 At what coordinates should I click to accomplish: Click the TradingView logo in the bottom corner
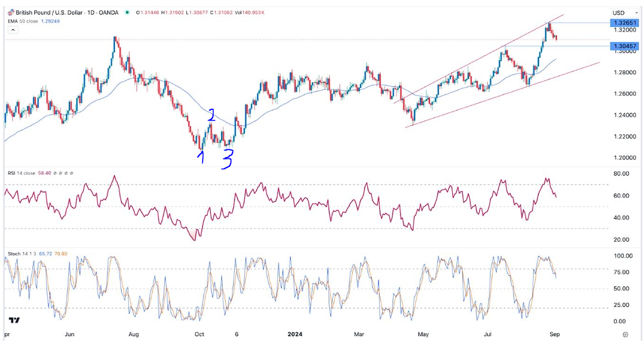tap(14, 321)
